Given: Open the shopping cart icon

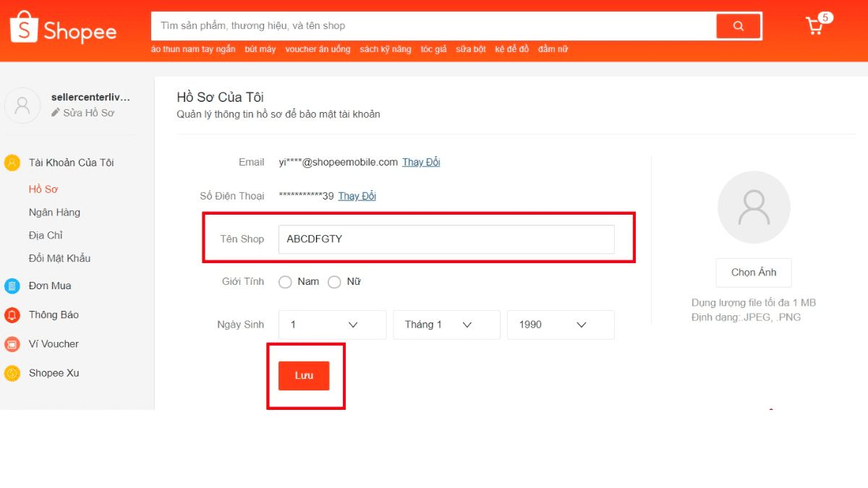Looking at the screenshot, I should [814, 27].
